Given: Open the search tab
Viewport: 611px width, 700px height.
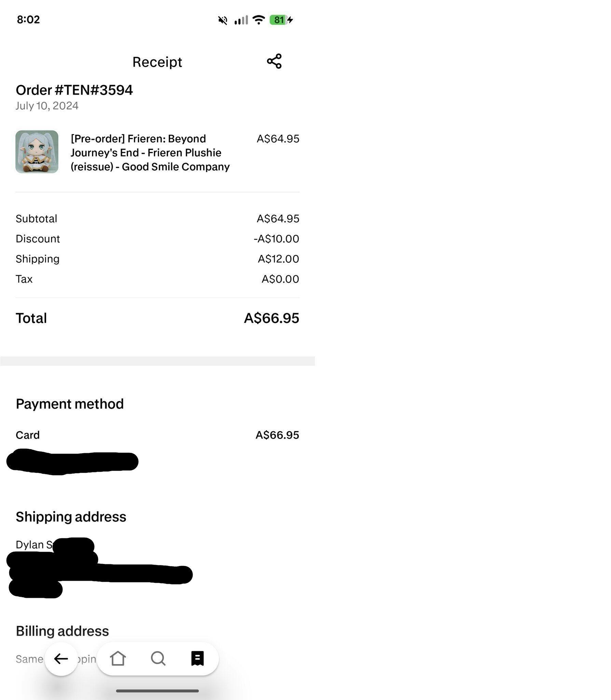Looking at the screenshot, I should [158, 658].
